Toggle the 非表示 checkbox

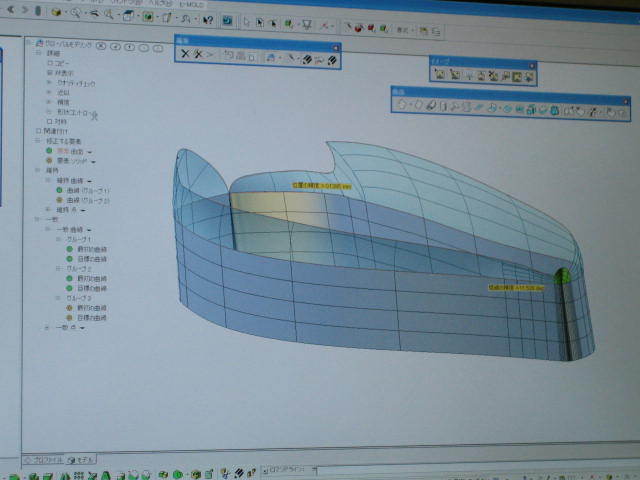coord(50,72)
